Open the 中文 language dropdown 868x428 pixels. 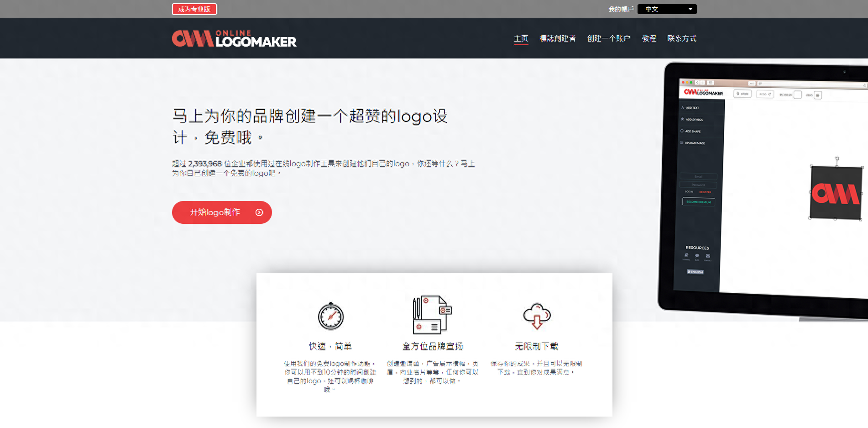[666, 9]
